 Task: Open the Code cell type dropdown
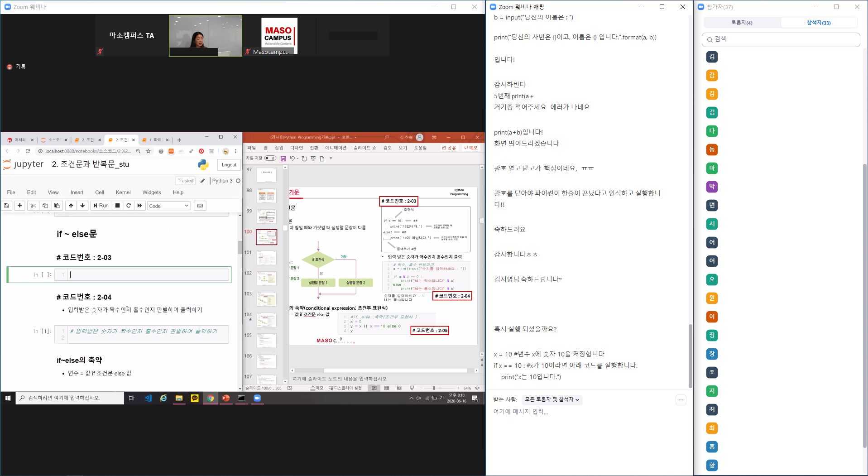tap(168, 206)
